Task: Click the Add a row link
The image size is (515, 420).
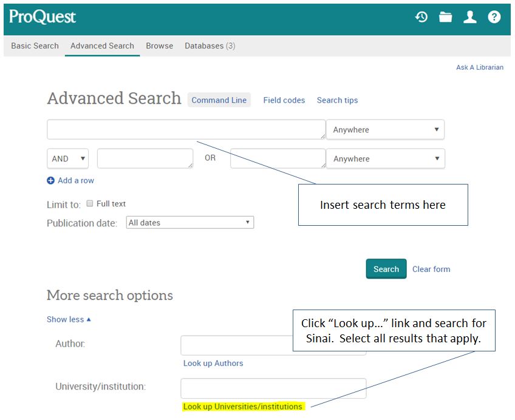Action: tap(76, 180)
